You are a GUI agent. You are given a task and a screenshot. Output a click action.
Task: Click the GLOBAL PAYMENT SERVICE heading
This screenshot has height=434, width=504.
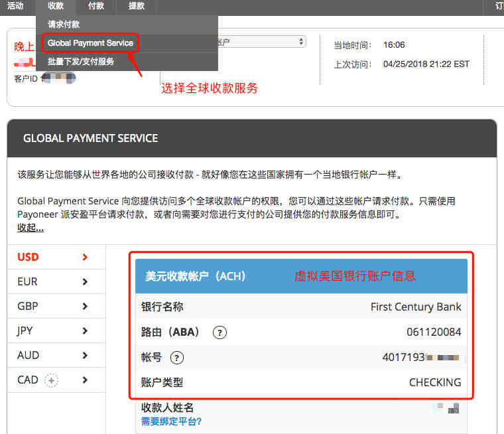click(x=91, y=138)
